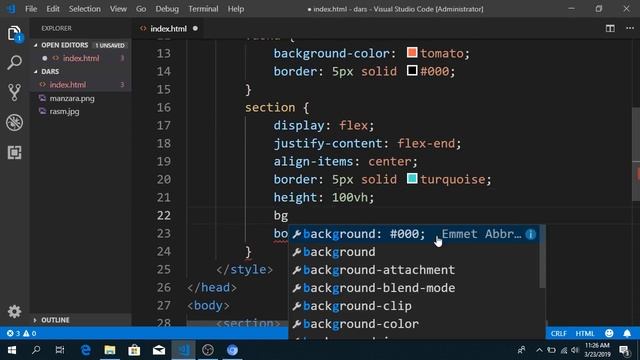Screen dimensions: 640x360
Task: Click the suggestion list scrollbar
Action: (542, 256)
